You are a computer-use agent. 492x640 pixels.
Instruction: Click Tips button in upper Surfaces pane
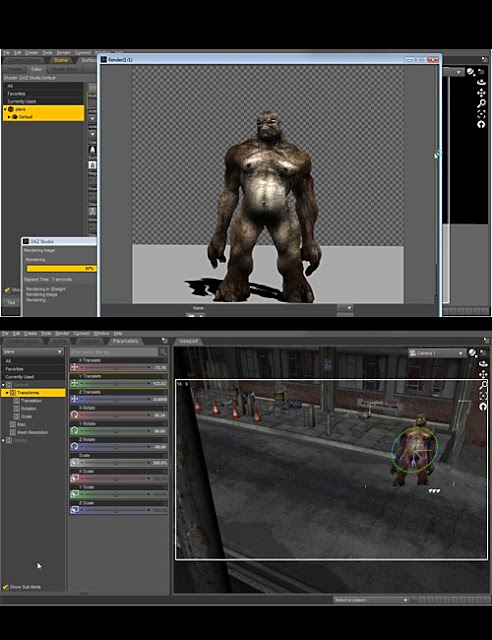point(11,302)
